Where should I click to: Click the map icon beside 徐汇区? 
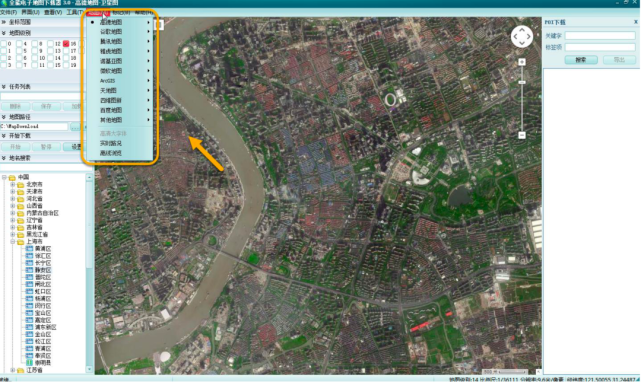coord(29,256)
